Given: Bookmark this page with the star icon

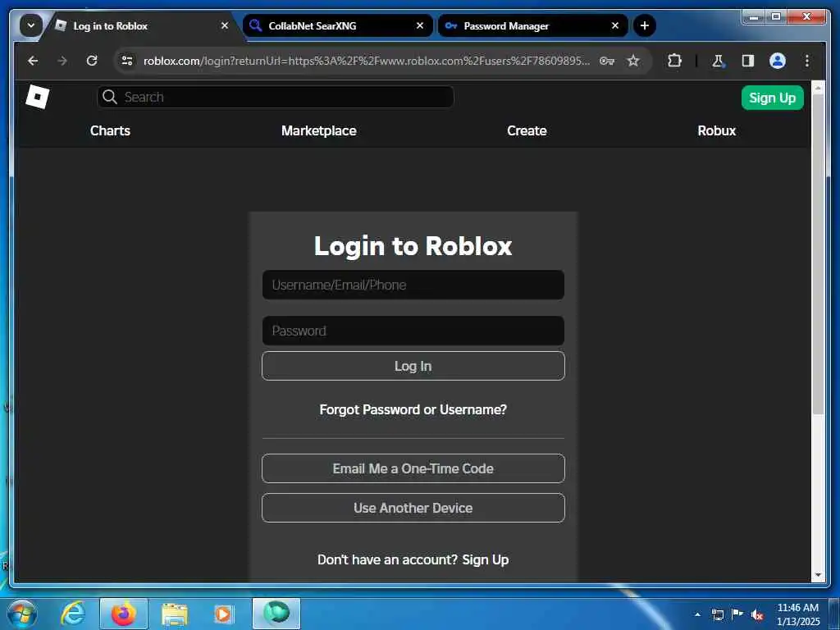Looking at the screenshot, I should [633, 61].
